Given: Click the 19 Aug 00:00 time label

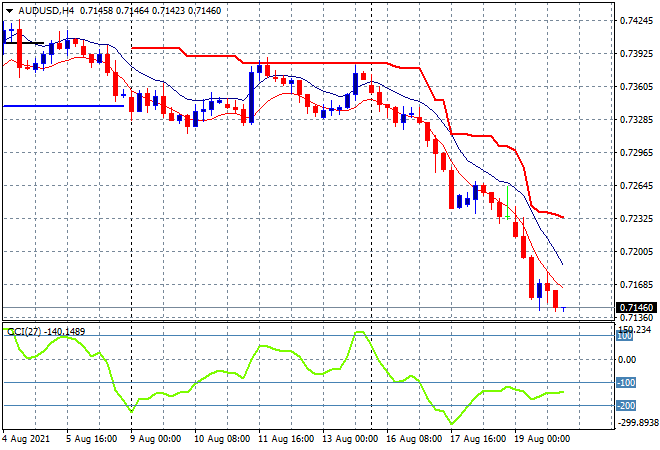Looking at the screenshot, I should point(542,439).
